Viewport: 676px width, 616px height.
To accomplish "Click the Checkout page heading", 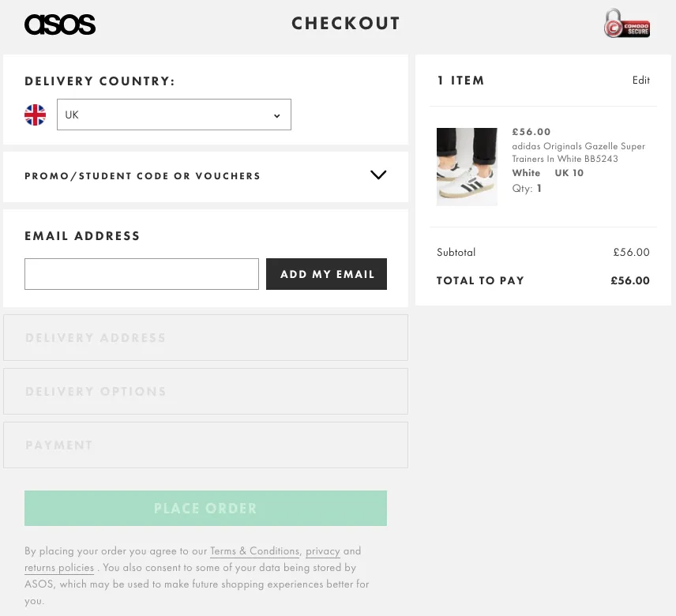I will [x=345, y=24].
